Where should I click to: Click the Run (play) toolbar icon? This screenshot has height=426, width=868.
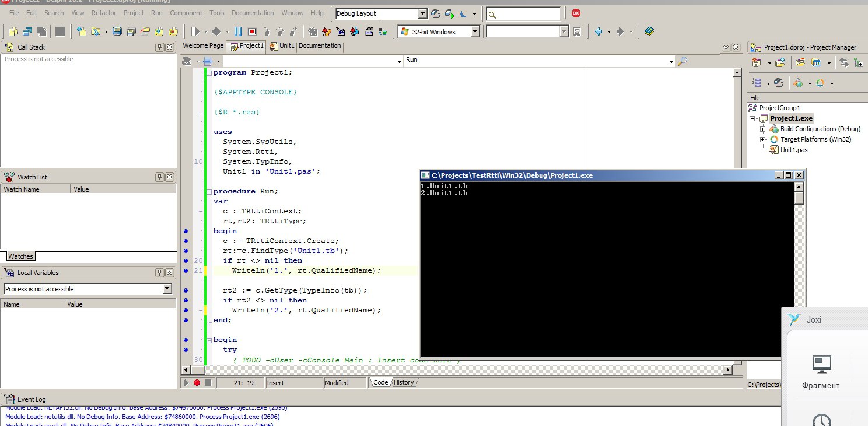196,31
